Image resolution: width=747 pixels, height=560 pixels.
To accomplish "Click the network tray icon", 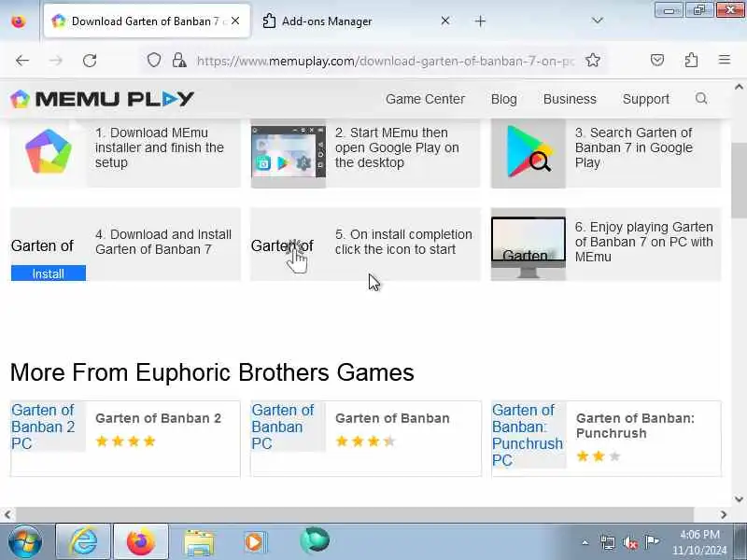I will pyautogui.click(x=608, y=542).
